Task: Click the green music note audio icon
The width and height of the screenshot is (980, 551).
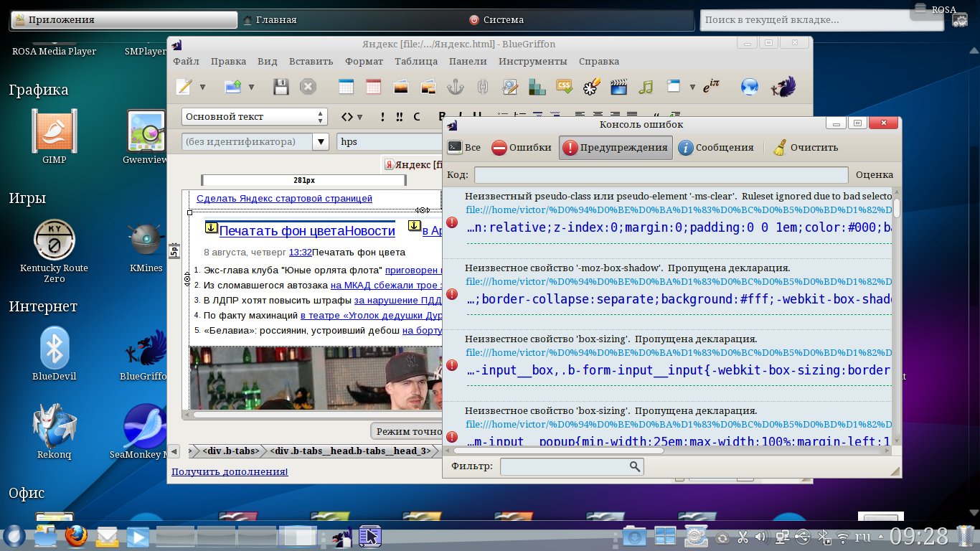Action: coord(646,88)
